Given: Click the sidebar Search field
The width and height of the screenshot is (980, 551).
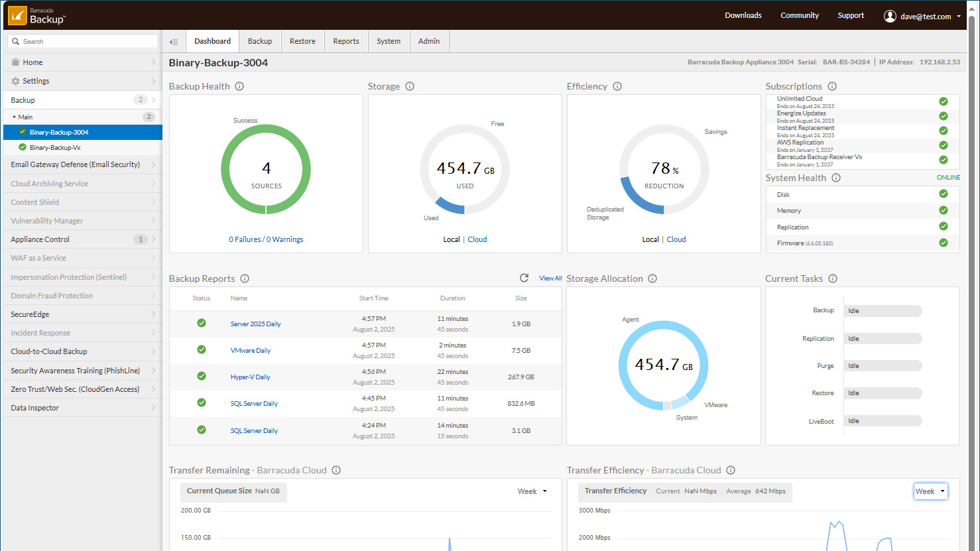Looking at the screenshot, I should (83, 41).
